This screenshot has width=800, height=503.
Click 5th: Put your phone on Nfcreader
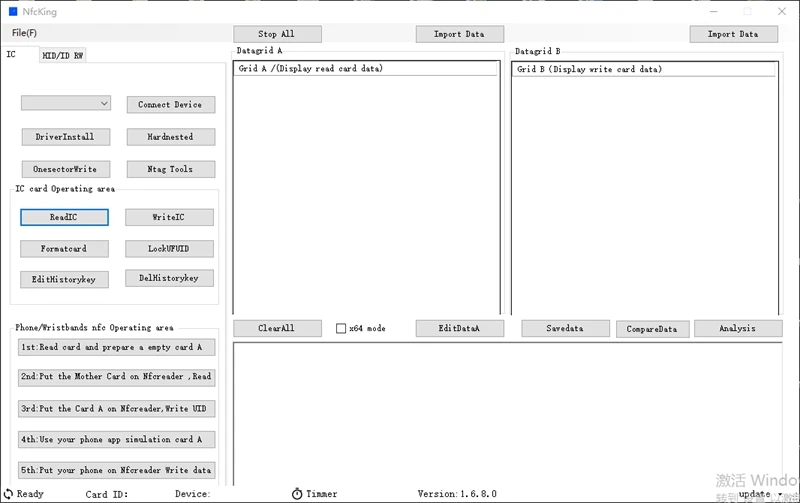tap(116, 470)
